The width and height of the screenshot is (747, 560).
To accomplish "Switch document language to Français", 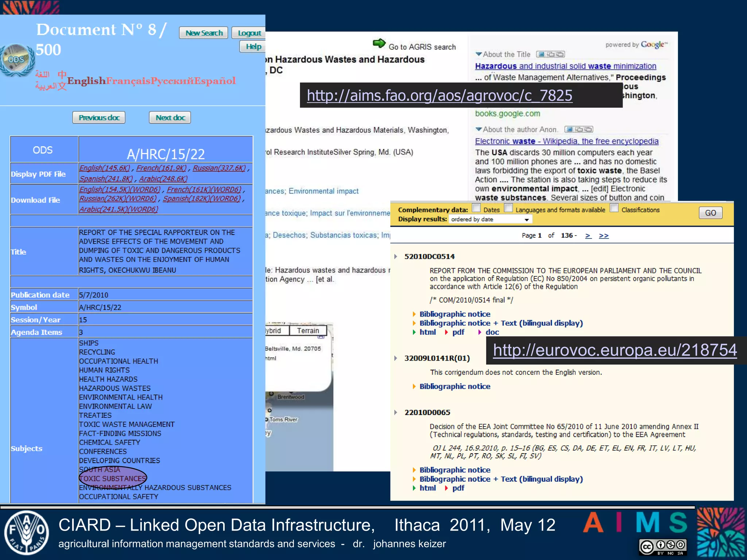I will pyautogui.click(x=128, y=81).
